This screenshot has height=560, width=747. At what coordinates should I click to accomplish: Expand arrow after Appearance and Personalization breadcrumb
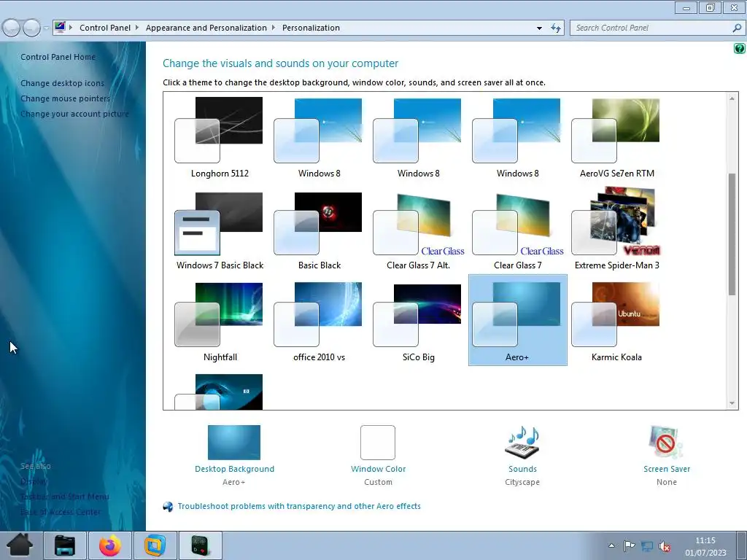click(274, 28)
